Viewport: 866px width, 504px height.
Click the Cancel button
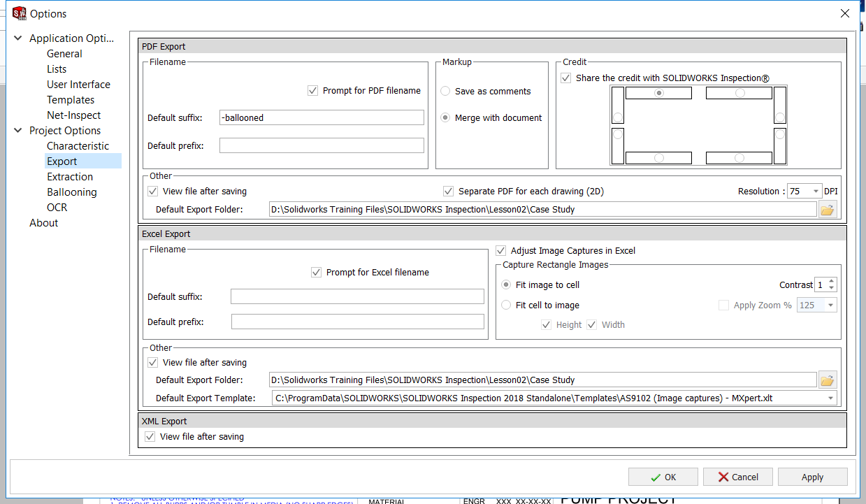[737, 477]
